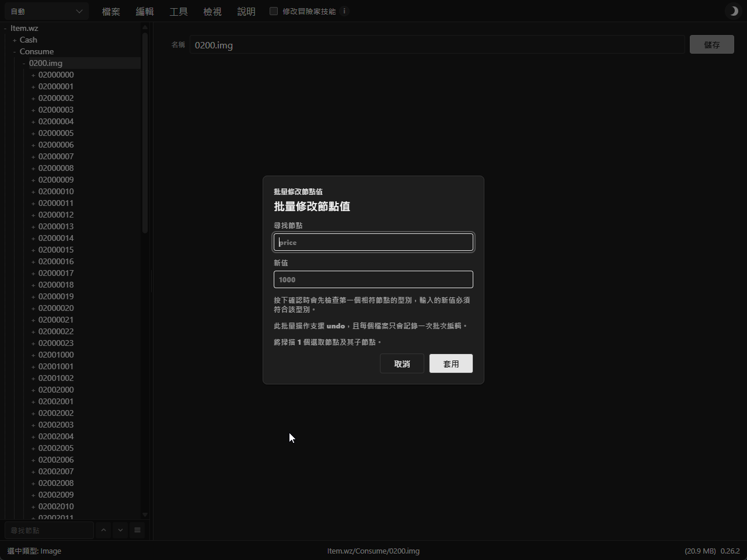
Task: Expand node 02002010
Action: pos(33,507)
